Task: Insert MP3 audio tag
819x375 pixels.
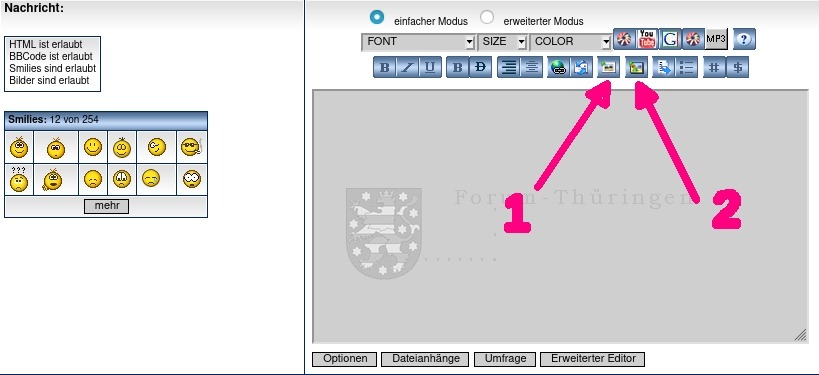Action: (716, 39)
